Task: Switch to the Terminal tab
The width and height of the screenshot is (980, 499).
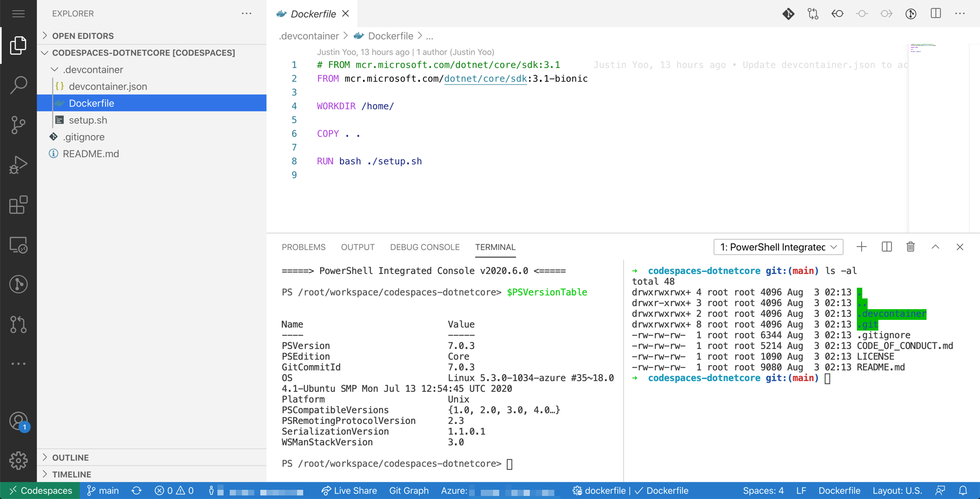Action: [495, 247]
